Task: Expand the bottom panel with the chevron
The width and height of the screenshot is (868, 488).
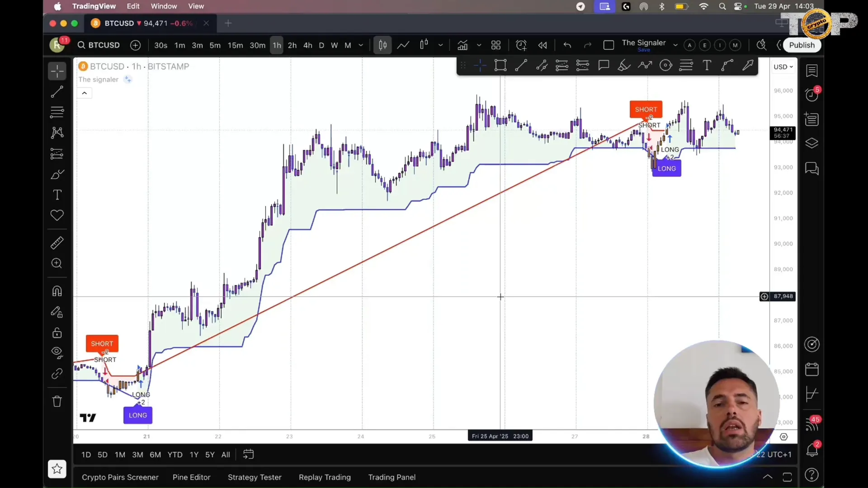Action: click(768, 477)
